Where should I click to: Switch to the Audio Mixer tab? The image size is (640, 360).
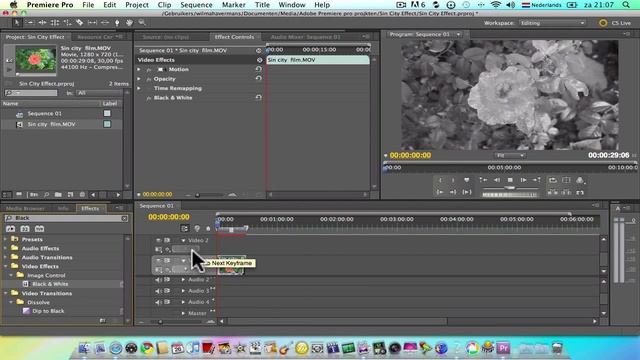(x=305, y=37)
